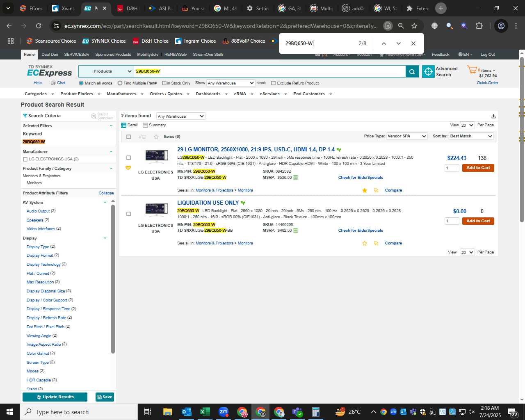Click add-selected-to-cart icon in items header
Image resolution: width=525 pixels, height=420 pixels.
[142, 137]
